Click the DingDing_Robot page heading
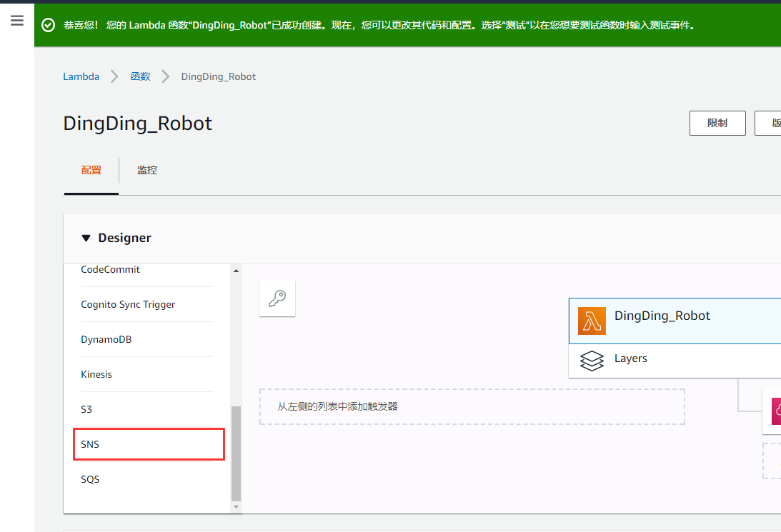This screenshot has height=532, width=781. tap(137, 124)
